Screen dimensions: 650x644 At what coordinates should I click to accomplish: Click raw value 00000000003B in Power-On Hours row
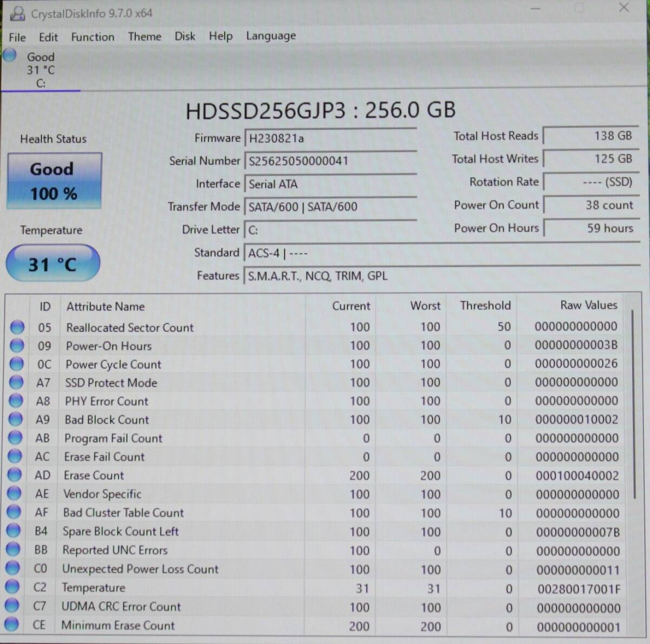click(x=576, y=345)
